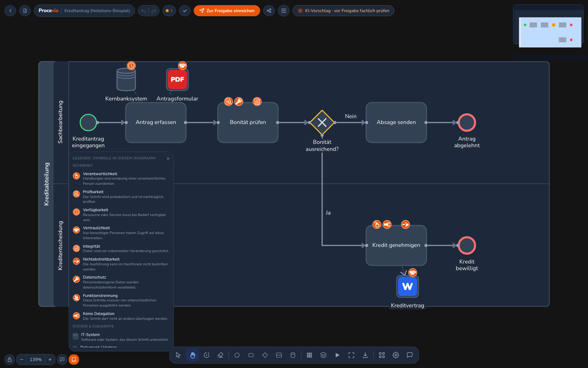Open the document file icon button
The image size is (588, 368).
(x=25, y=11)
